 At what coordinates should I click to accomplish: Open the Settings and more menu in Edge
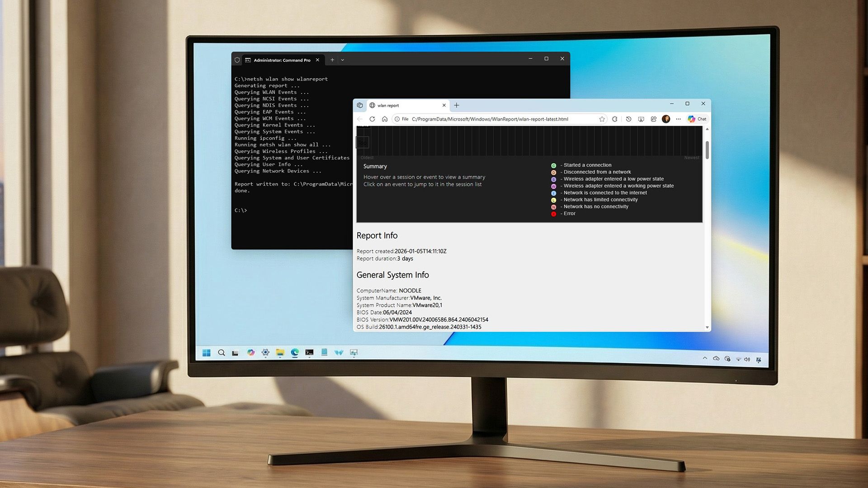(x=678, y=119)
